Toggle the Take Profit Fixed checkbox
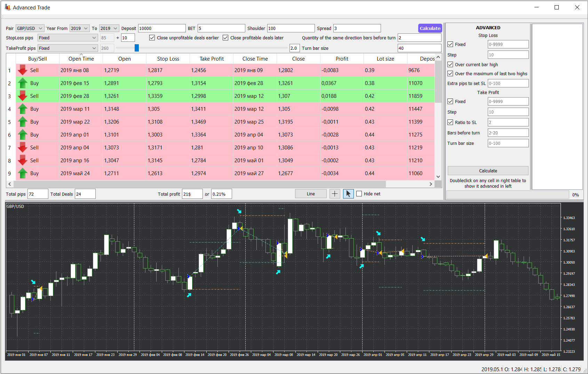This screenshot has width=588, height=374. (x=450, y=101)
